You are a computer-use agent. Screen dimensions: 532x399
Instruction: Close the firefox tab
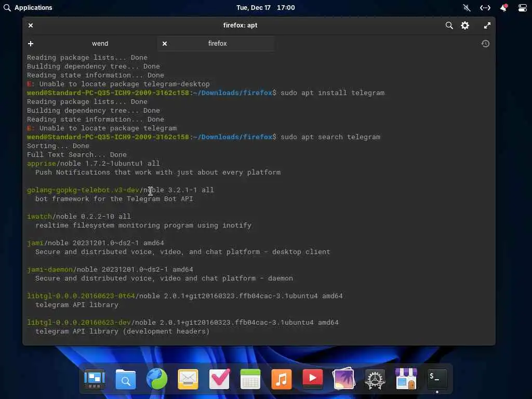tap(165, 44)
